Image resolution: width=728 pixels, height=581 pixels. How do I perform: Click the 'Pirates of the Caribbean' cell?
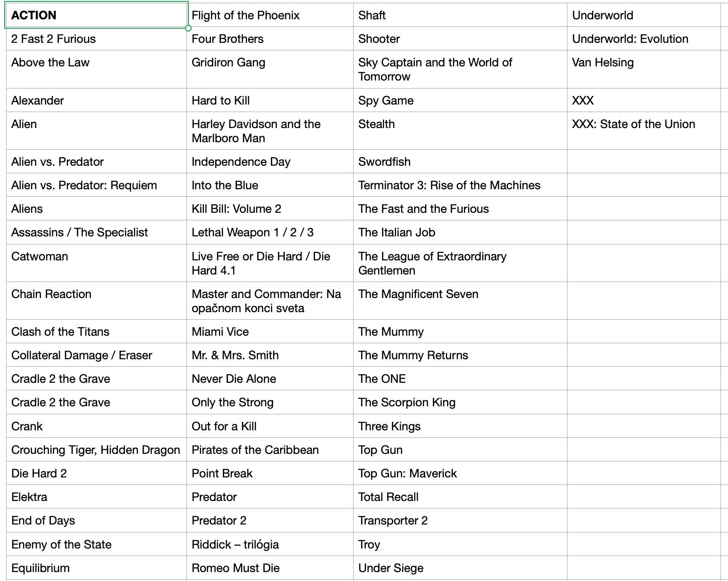[x=269, y=450]
